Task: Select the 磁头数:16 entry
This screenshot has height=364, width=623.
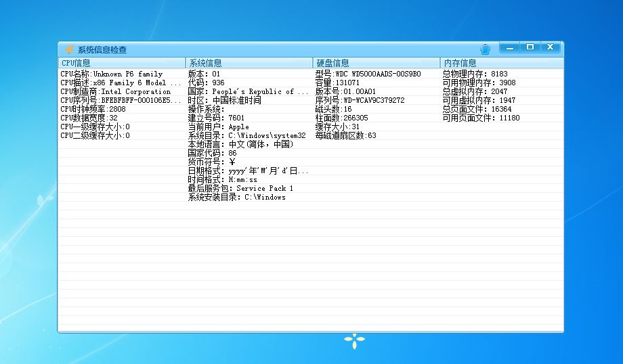Action: tap(333, 109)
